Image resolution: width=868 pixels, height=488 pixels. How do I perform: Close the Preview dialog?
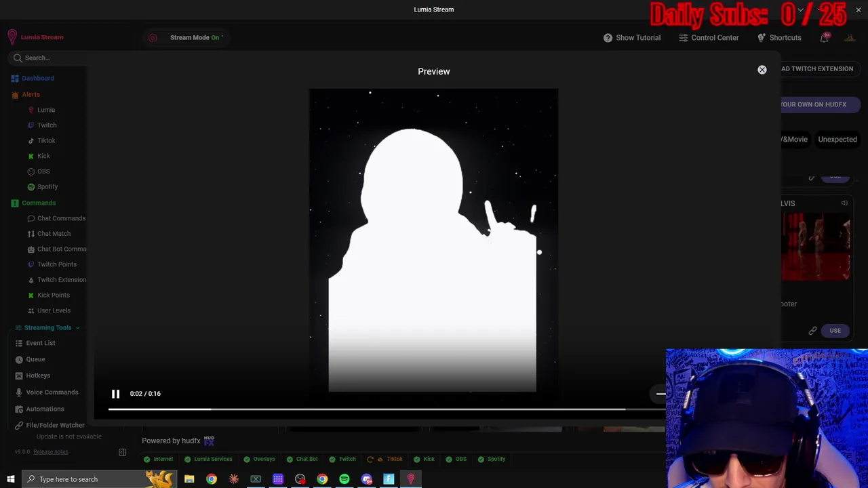[762, 70]
